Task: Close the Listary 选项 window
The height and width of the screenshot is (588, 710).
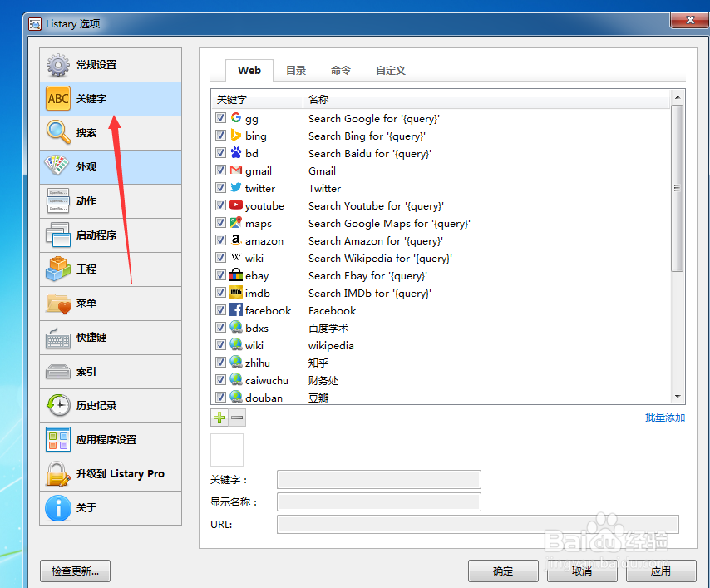Action: point(690,20)
